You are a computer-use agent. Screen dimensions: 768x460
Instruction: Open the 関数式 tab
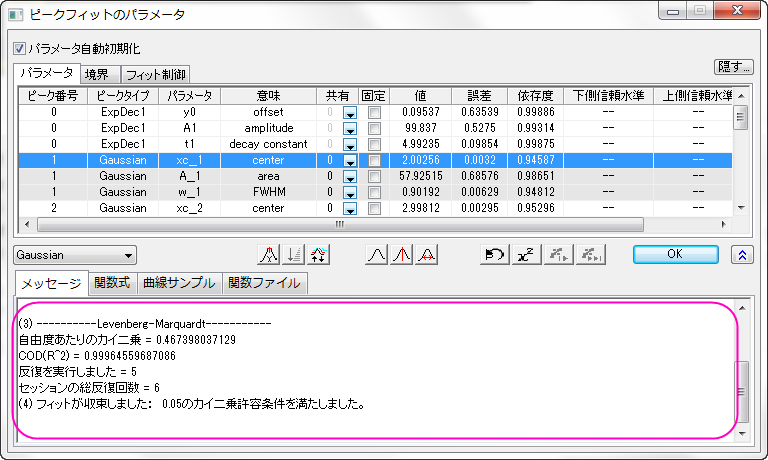pyautogui.click(x=113, y=283)
